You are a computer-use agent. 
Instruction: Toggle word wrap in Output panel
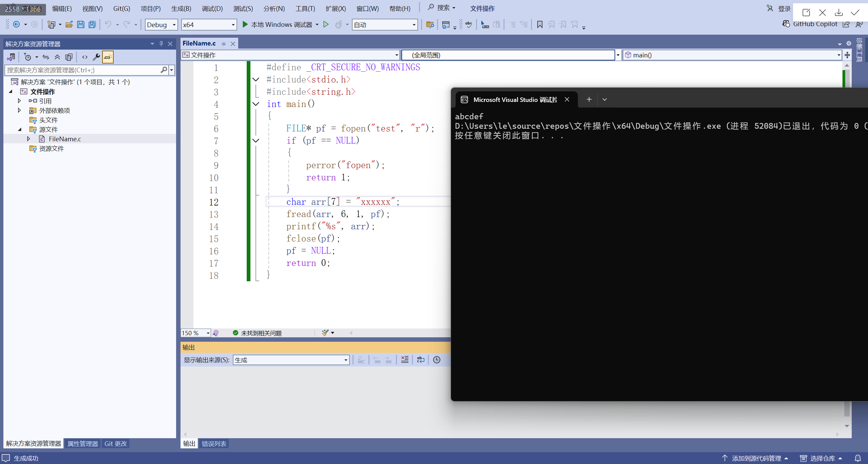pos(421,360)
